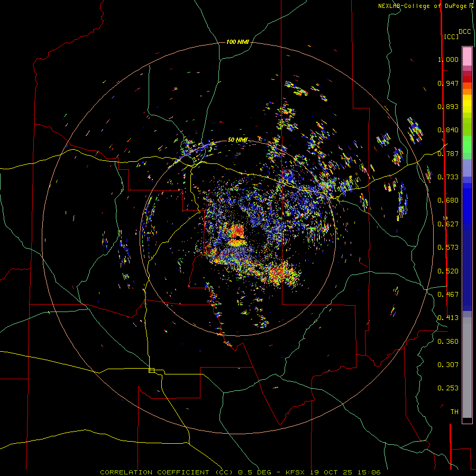The image size is (476, 476).
Task: Click the 0.360 legend value
Action: [x=448, y=342]
